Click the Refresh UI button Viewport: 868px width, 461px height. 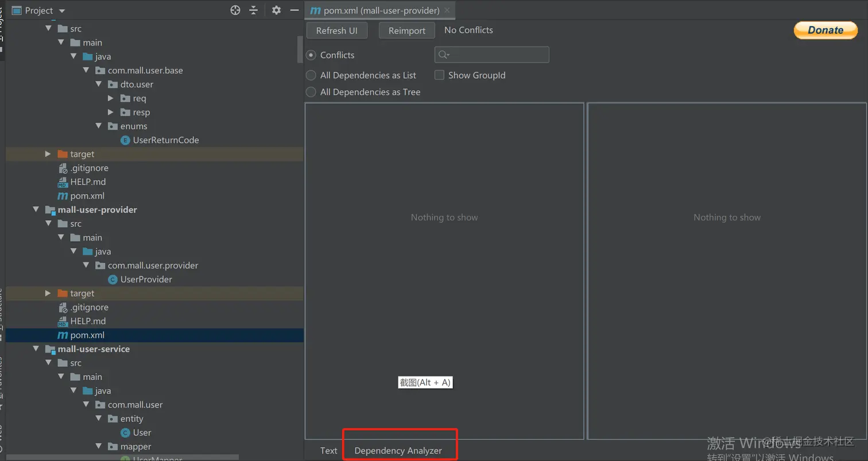pos(337,30)
